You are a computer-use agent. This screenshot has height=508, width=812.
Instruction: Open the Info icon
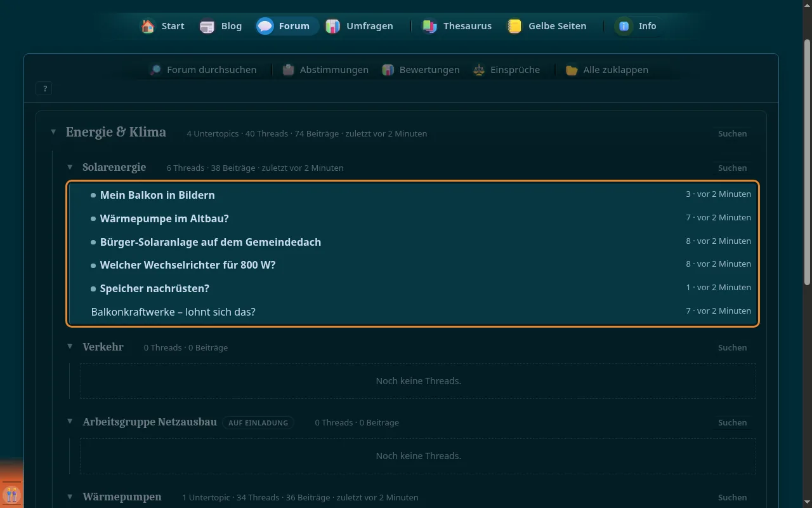(624, 26)
